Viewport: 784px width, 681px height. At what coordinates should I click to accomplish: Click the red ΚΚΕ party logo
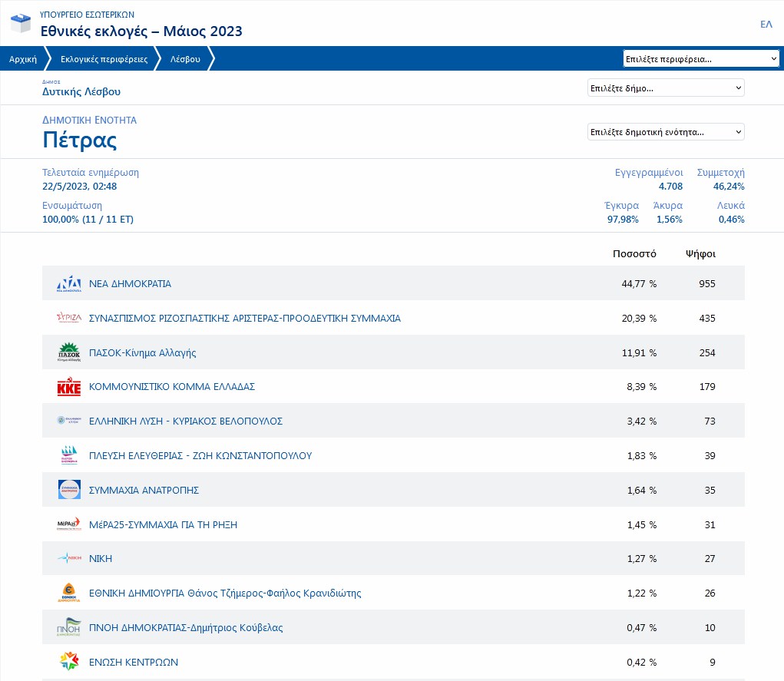pos(69,387)
